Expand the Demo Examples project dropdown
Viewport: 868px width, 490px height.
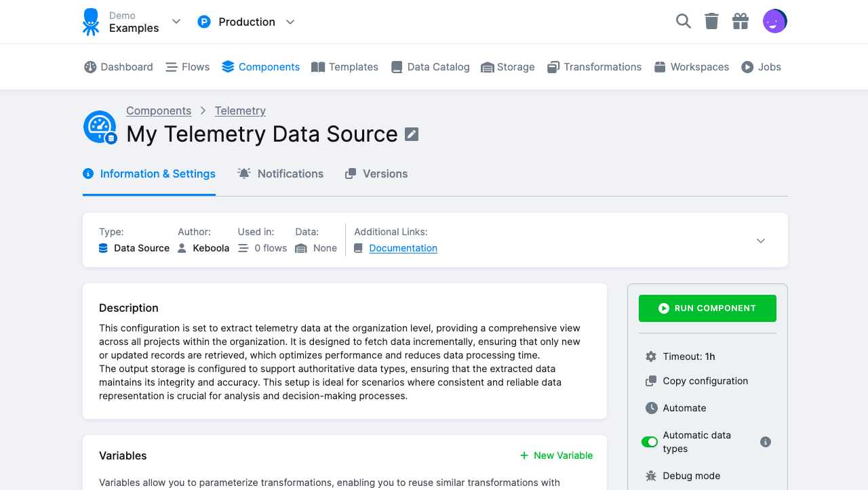coord(176,21)
